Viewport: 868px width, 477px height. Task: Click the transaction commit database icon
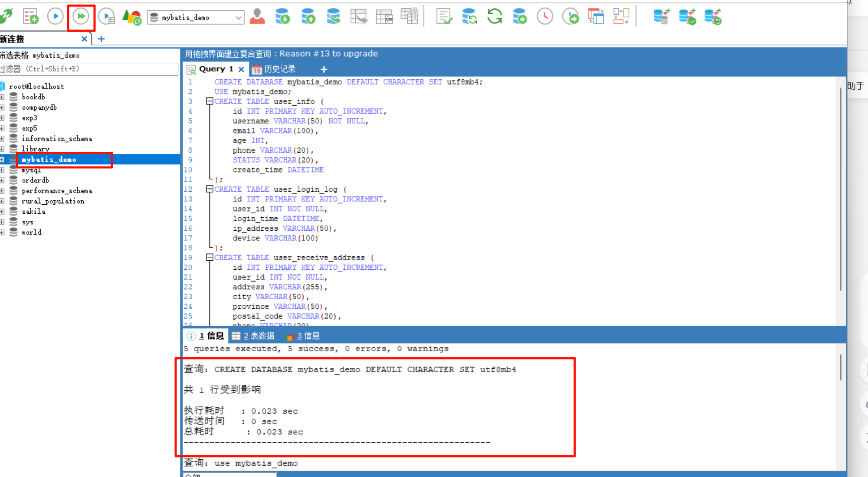687,17
